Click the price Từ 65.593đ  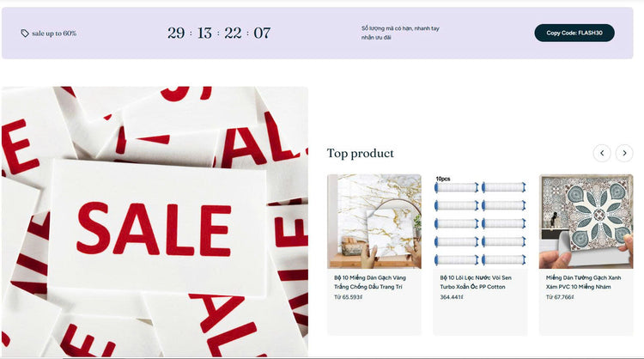348,297
